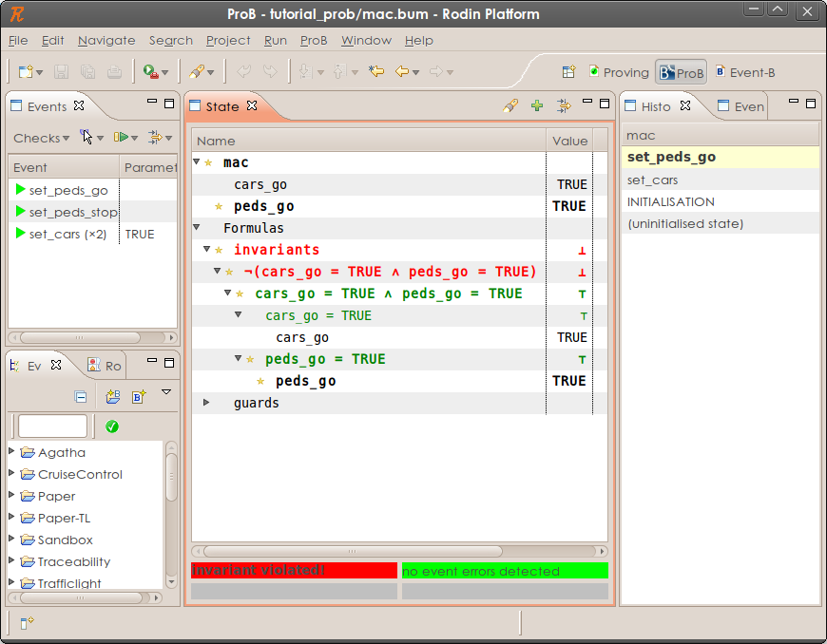Viewport: 827px width, 644px height.
Task: Expand the guards node in State view
Action: tap(206, 403)
